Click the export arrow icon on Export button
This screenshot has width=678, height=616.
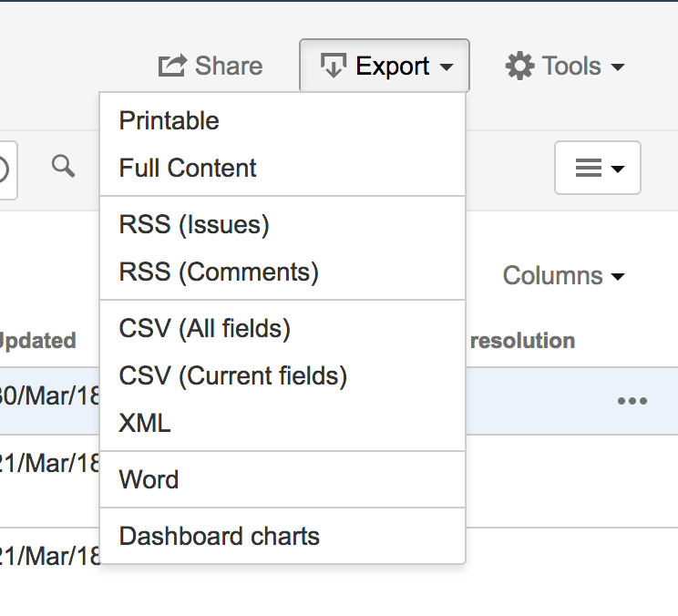(x=334, y=67)
